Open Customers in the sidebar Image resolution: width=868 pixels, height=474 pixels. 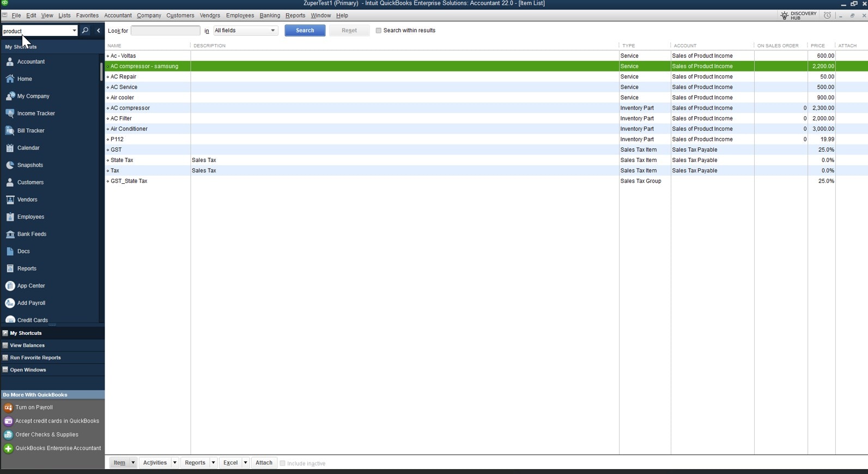coord(31,182)
